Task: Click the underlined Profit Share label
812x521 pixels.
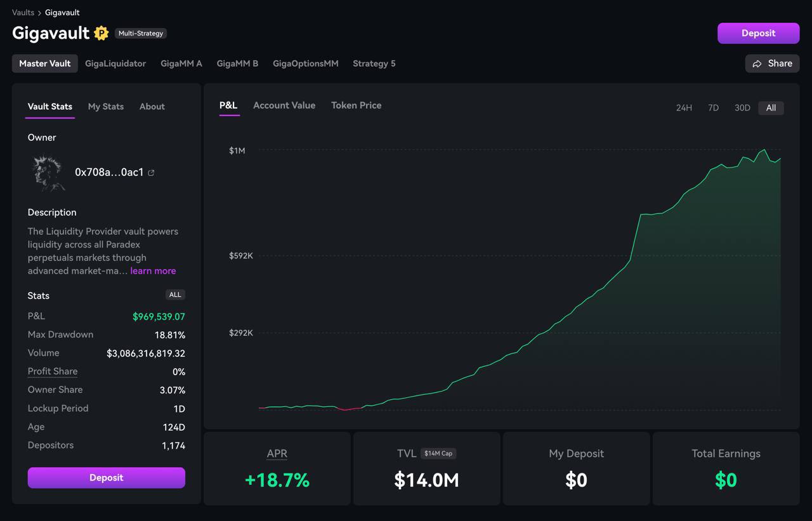Action: point(53,371)
